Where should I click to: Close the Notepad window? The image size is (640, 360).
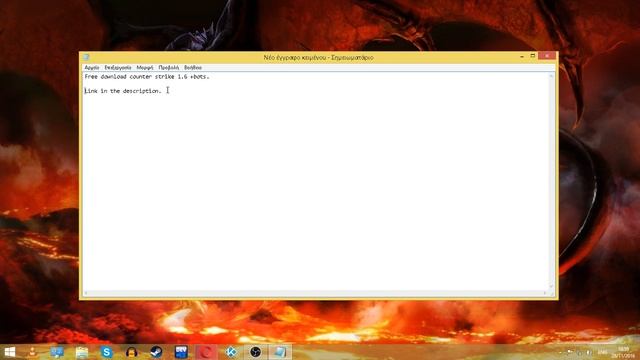coord(547,56)
